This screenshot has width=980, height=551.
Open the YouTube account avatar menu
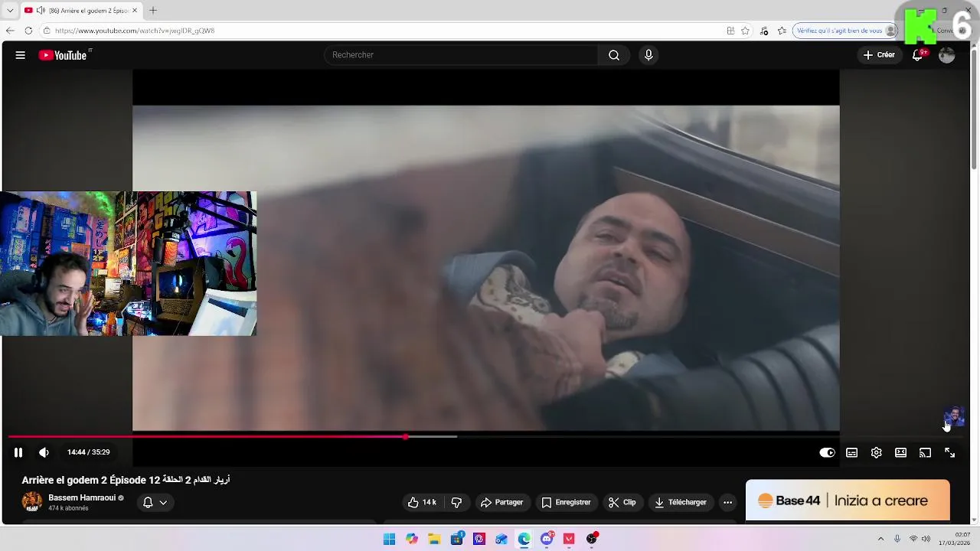click(947, 55)
